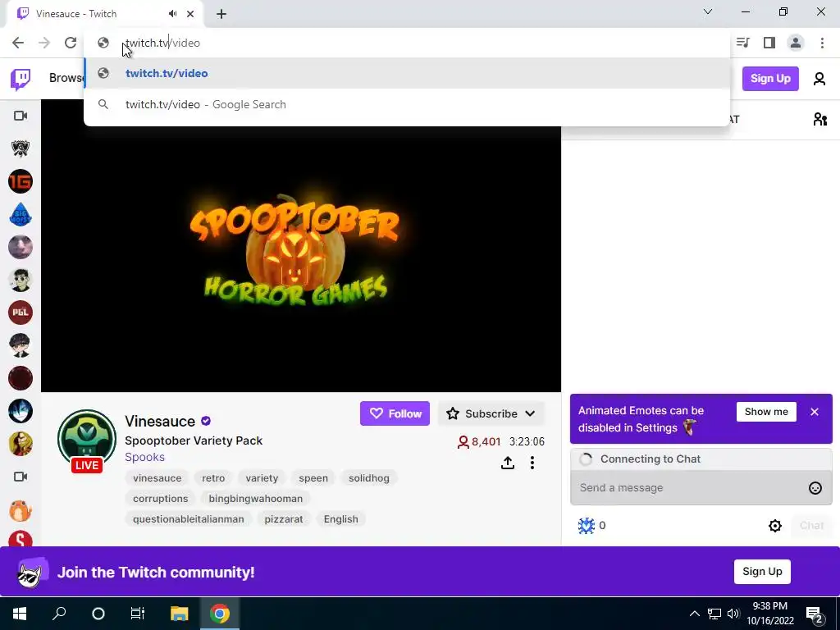
Task: Open Windows taskbar search
Action: [x=59, y=614]
